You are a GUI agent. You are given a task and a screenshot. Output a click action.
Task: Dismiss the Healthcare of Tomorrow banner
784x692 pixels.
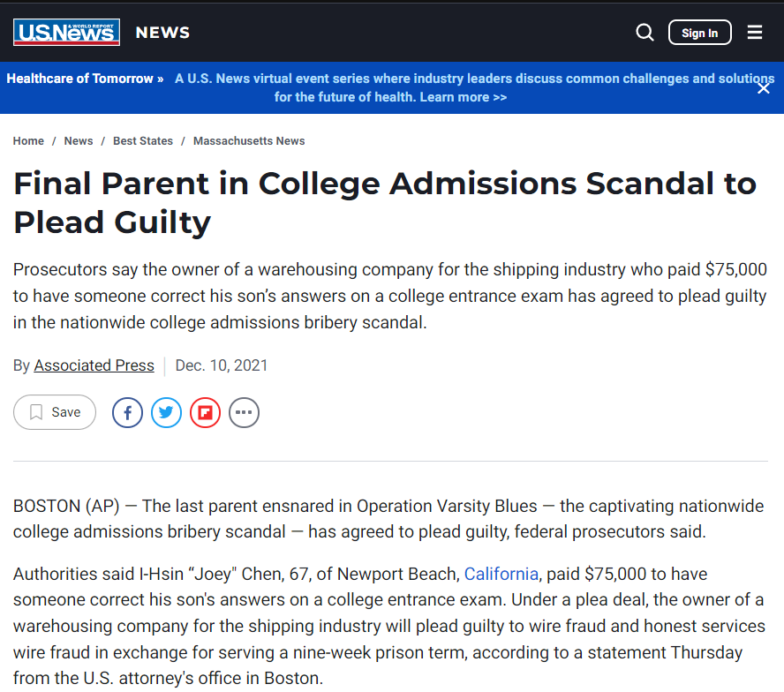pyautogui.click(x=764, y=87)
